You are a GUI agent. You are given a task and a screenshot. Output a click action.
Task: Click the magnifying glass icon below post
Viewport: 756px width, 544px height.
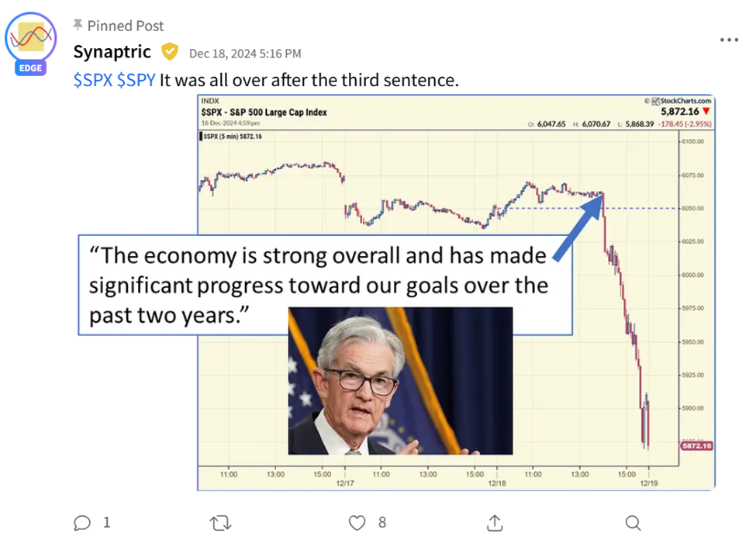click(x=633, y=523)
